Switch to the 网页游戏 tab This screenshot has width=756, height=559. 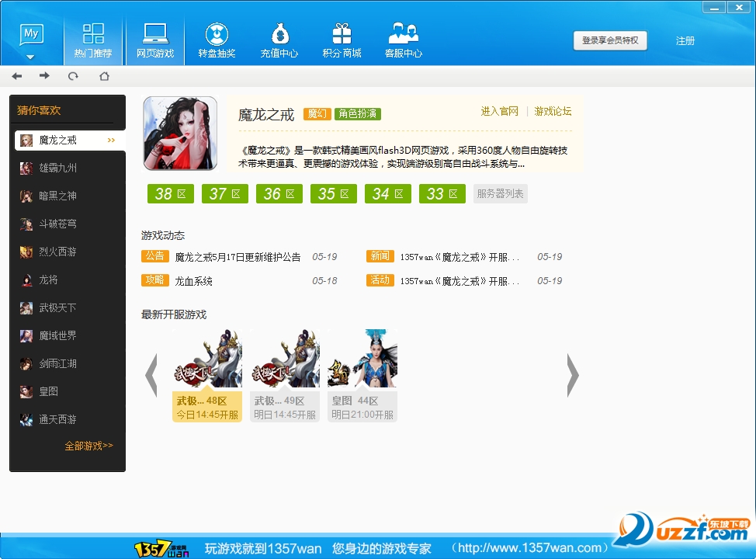(155, 40)
